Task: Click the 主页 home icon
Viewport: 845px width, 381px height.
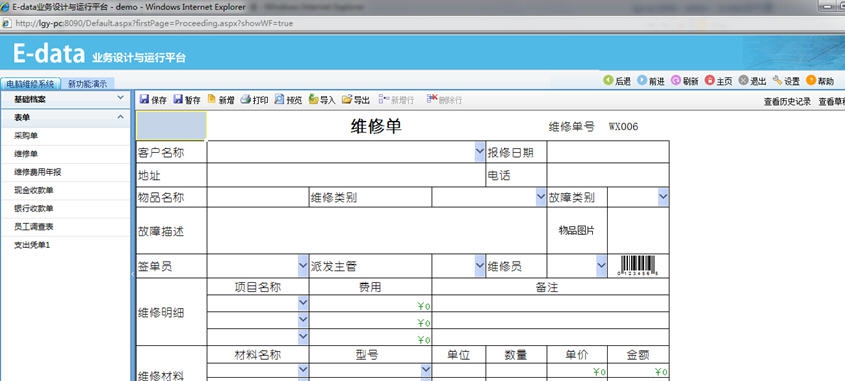Action: [709, 80]
